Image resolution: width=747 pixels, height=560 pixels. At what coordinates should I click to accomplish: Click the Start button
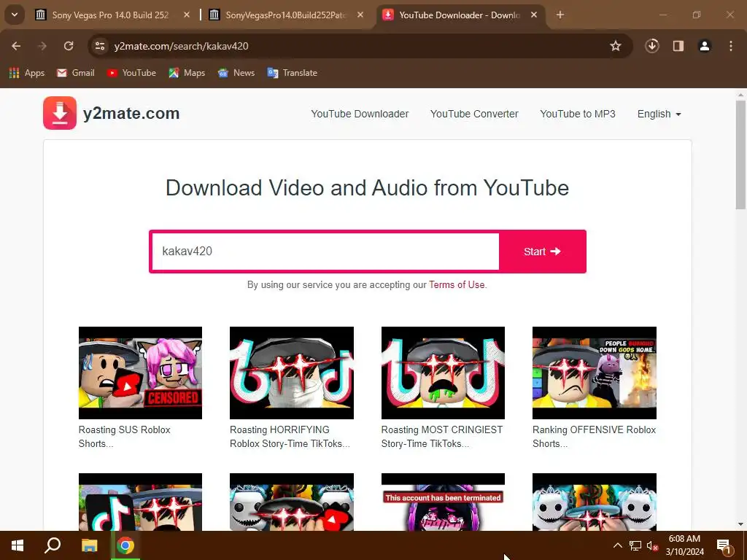[x=542, y=252]
